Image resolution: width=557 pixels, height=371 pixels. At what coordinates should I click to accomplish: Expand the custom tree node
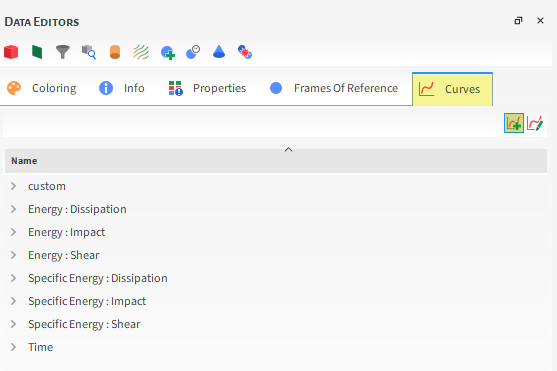click(13, 186)
